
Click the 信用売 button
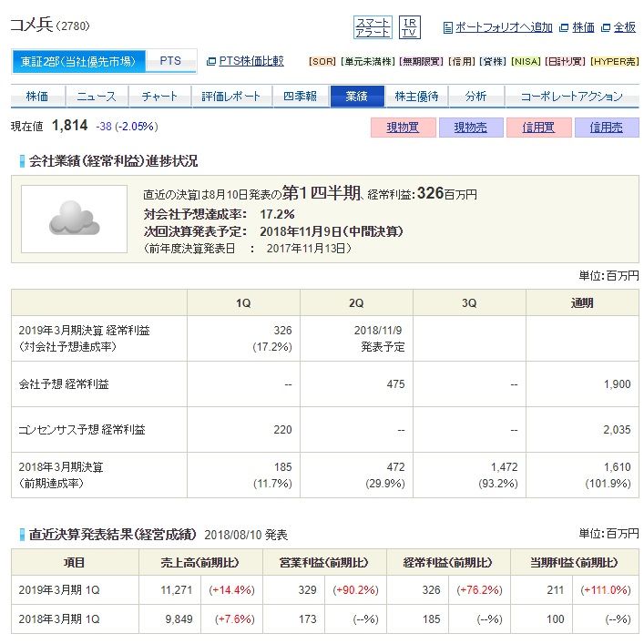[606, 128]
